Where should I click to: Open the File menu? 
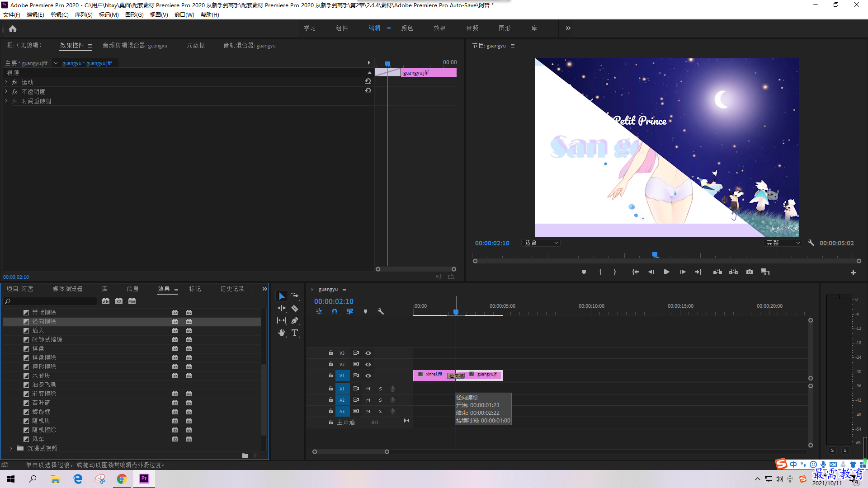point(12,15)
